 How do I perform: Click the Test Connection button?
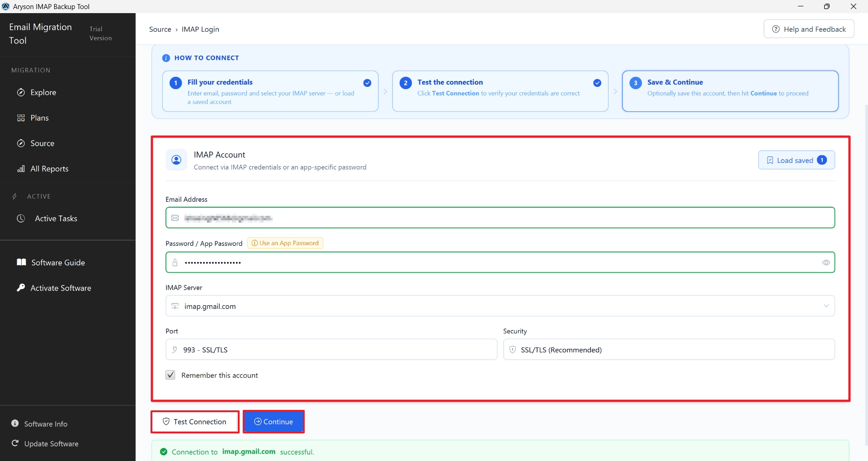(x=195, y=422)
